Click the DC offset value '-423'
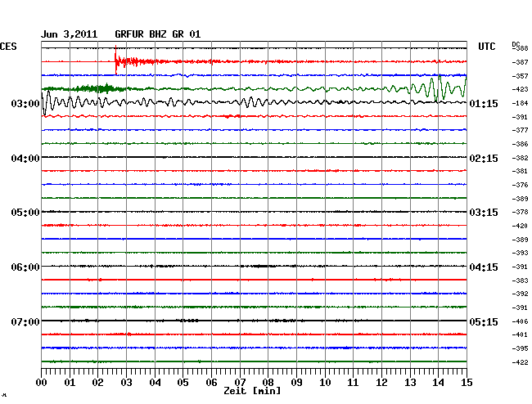The image size is (532, 404). click(x=520, y=89)
